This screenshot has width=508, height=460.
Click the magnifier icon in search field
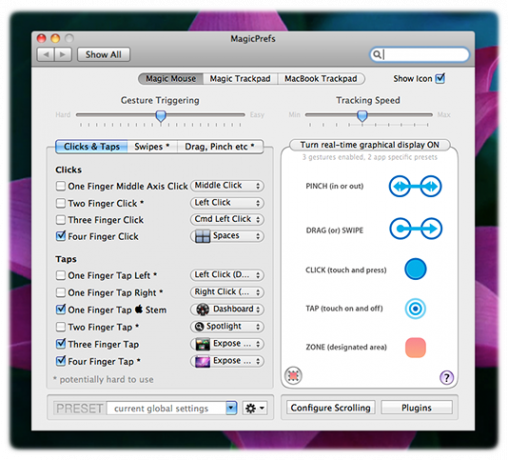tap(377, 54)
